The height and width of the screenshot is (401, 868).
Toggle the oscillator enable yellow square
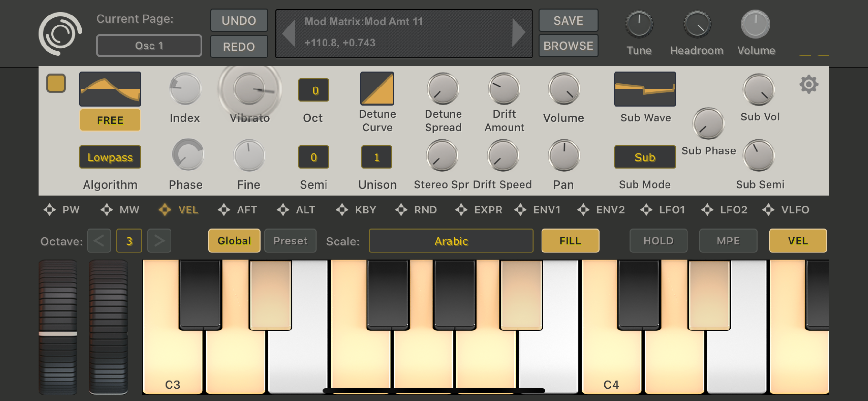tap(56, 83)
